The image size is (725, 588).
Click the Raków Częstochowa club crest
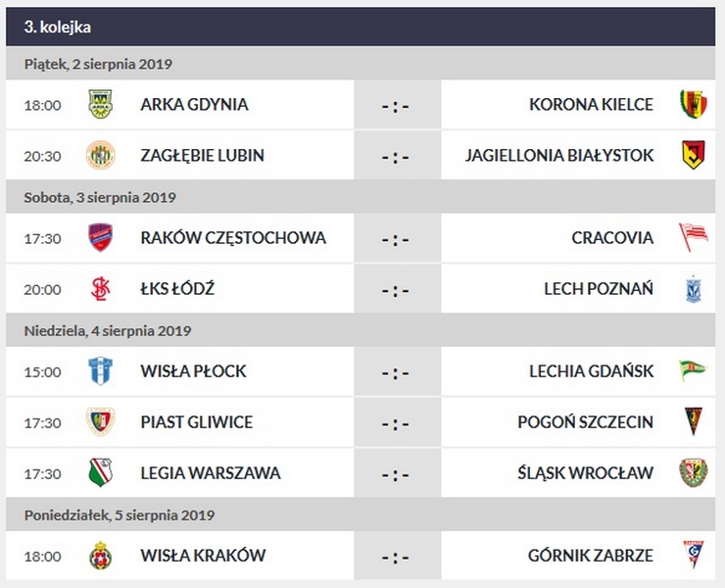tap(100, 237)
